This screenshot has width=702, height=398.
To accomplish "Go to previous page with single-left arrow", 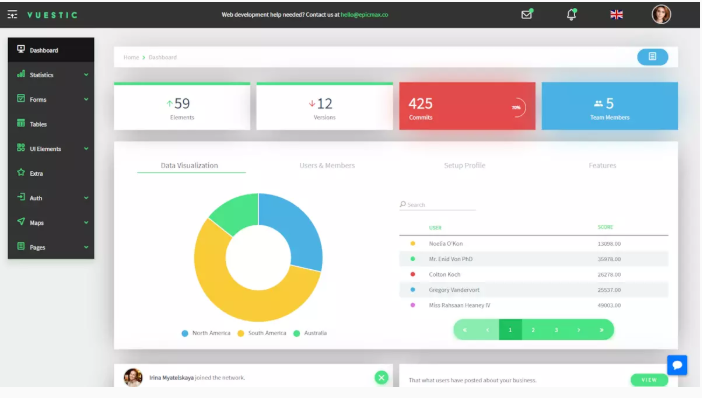I will coord(488,330).
